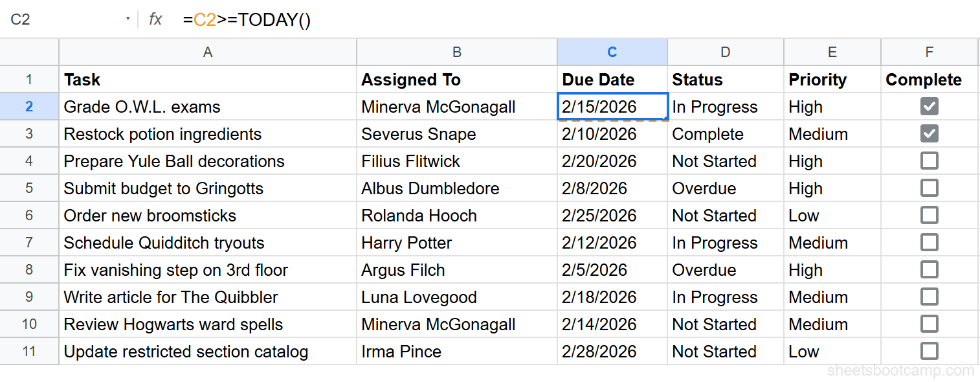Select row 11 header
This screenshot has width=980, height=382.
coord(29,351)
